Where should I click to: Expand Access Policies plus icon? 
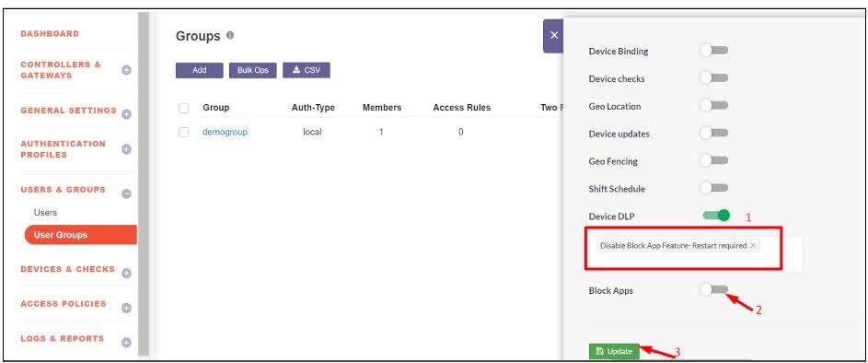click(x=126, y=308)
